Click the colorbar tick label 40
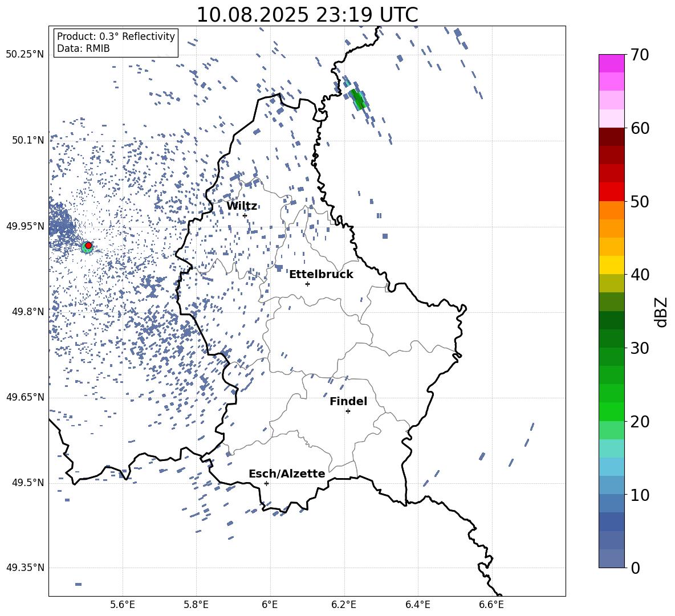 coord(640,275)
